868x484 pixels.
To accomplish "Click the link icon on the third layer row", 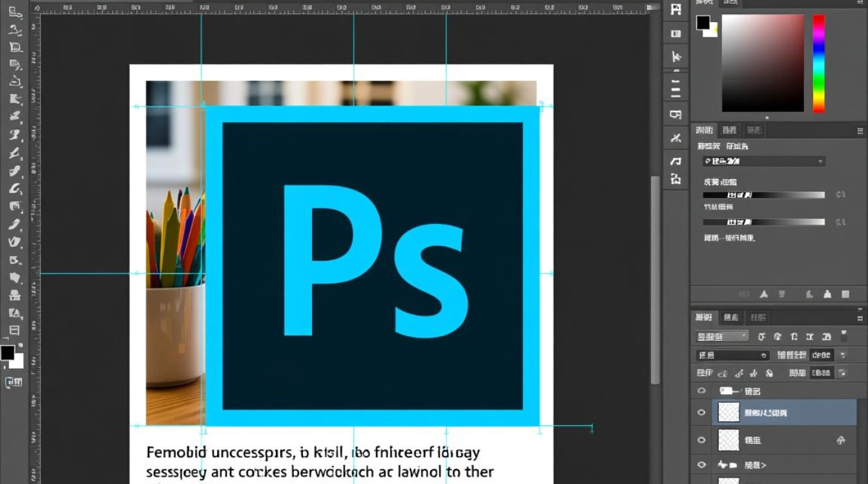I will click(841, 440).
